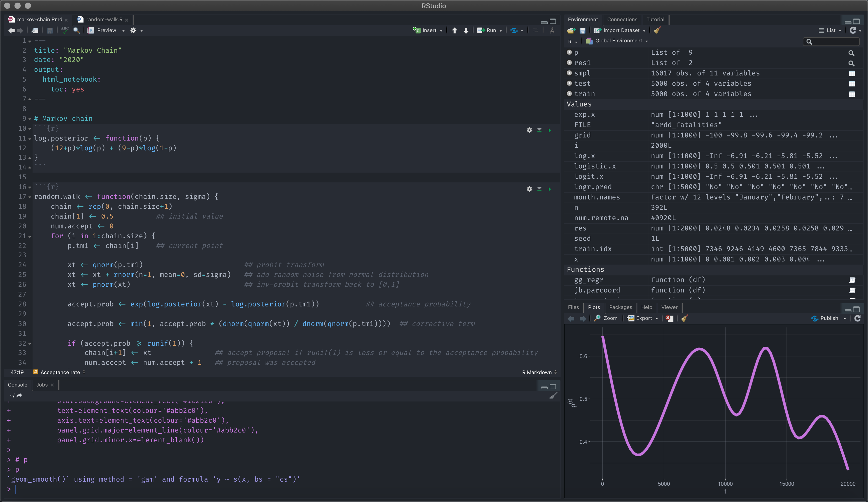Click the save workspace icon in Environment pane

(583, 31)
